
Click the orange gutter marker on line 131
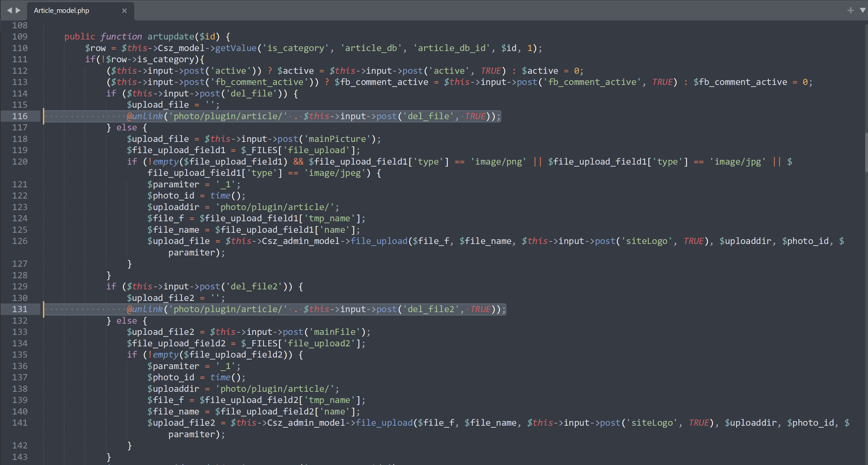(43, 309)
